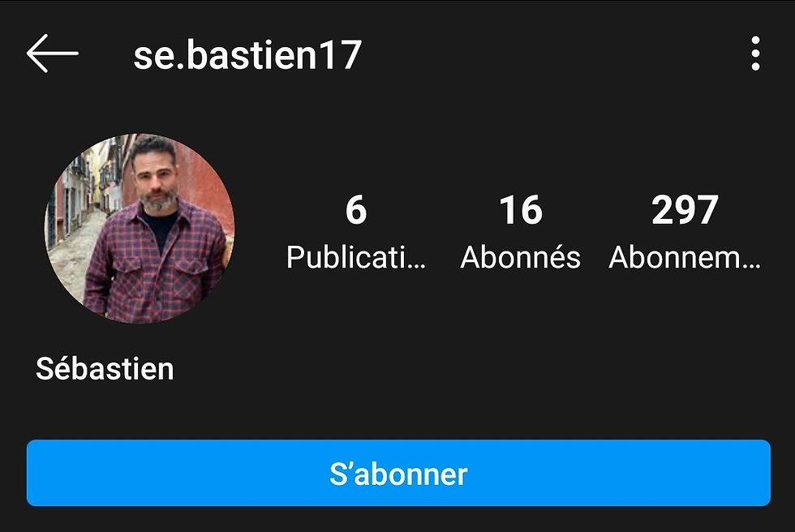Return to the previous screen with the arrow
Viewport: 795px width, 532px height.
point(52,54)
